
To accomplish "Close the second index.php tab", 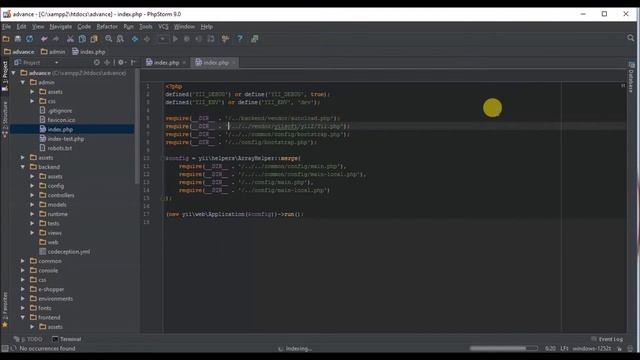I will [x=234, y=62].
